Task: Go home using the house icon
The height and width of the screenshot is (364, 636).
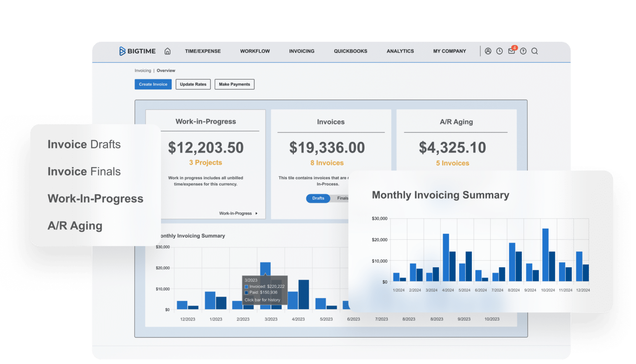Action: tap(167, 51)
